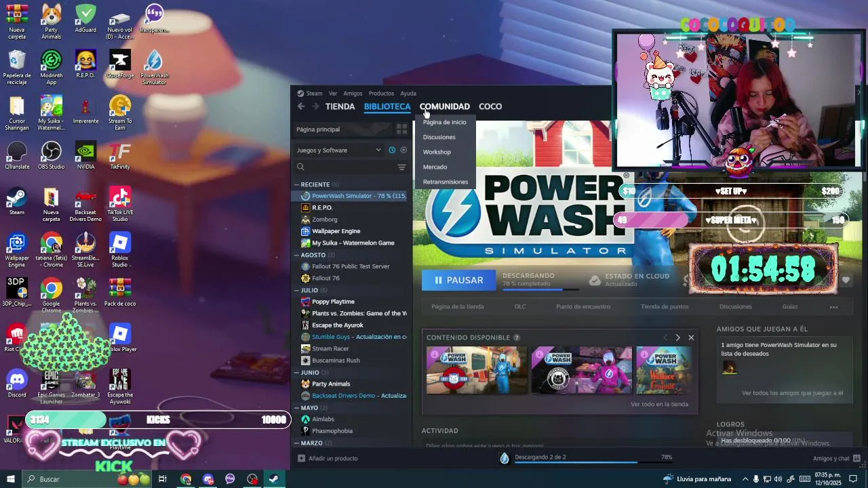Viewport: 868px width, 488px height.
Task: Open Windows Start button
Action: pyautogui.click(x=11, y=479)
